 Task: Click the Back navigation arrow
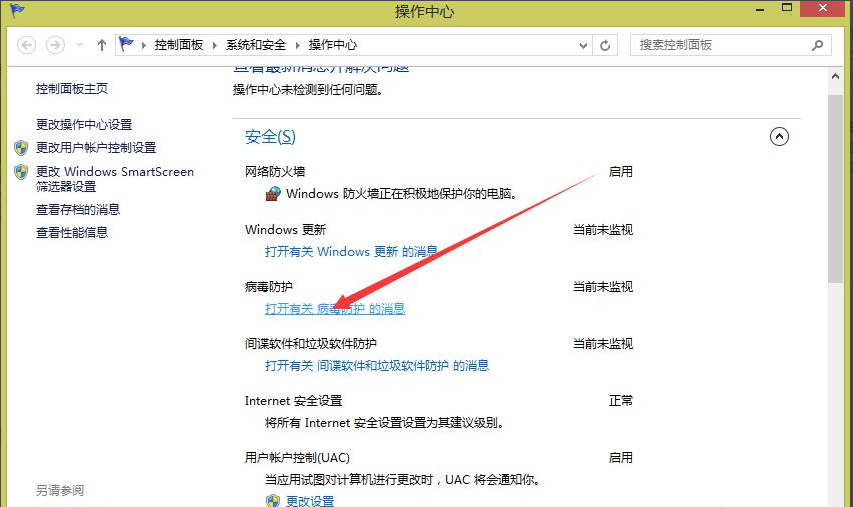coord(27,45)
